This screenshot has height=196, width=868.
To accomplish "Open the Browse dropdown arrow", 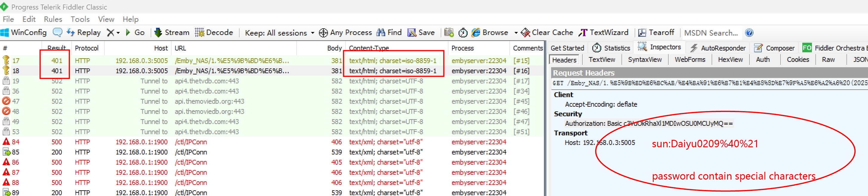I will pos(516,33).
